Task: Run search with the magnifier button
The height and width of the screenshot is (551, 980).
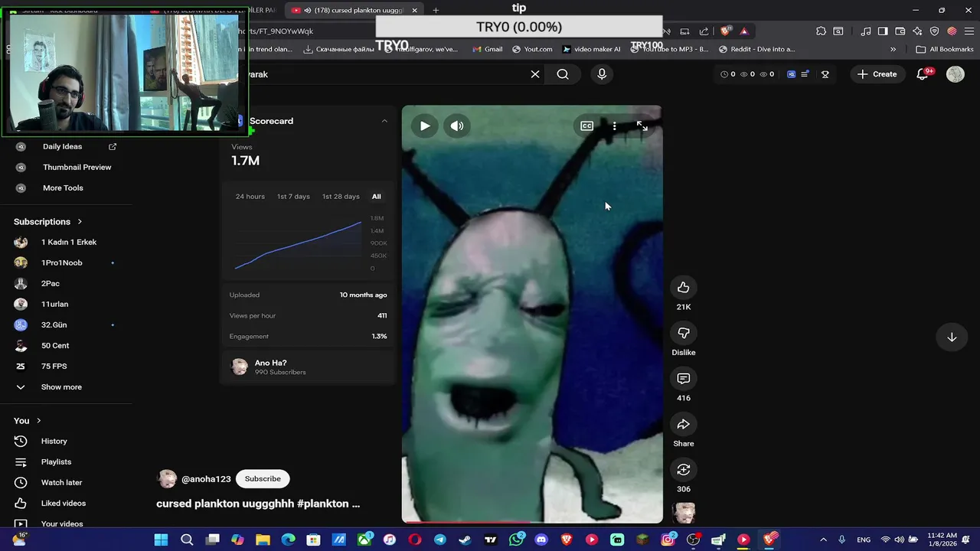Action: [563, 74]
